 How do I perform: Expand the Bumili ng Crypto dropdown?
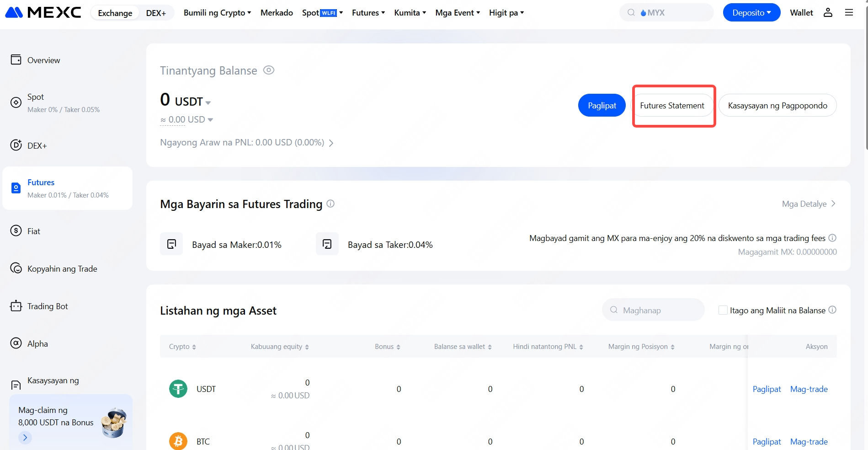[x=218, y=13]
